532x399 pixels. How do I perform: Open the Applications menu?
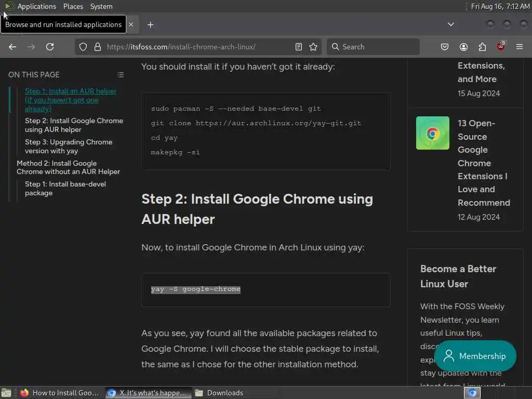pos(37,6)
